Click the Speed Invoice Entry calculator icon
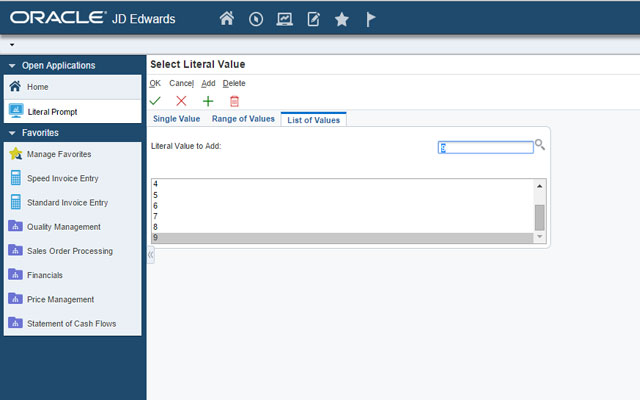The width and height of the screenshot is (640, 400). coord(16,178)
